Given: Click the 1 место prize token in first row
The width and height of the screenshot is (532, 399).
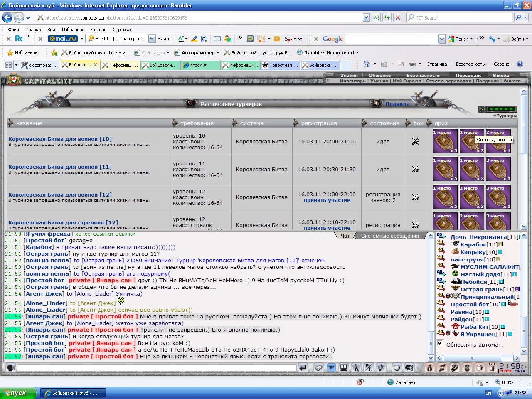Looking at the screenshot, I should 445,141.
